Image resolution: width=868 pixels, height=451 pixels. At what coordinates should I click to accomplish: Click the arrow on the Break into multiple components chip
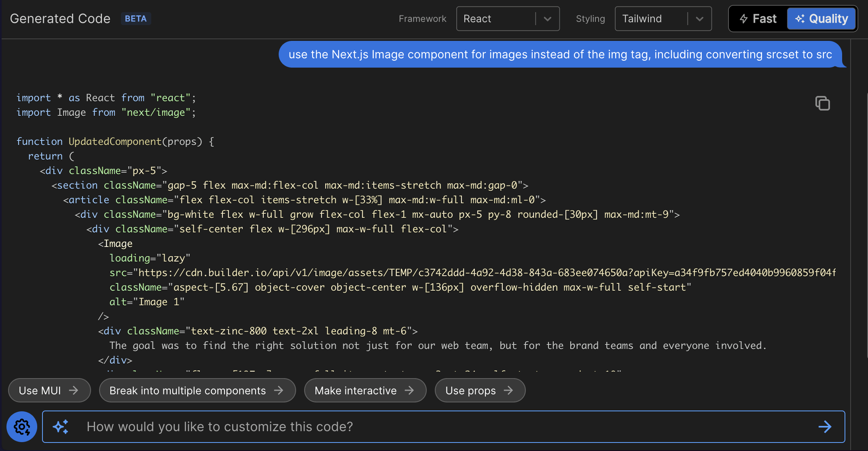(279, 390)
